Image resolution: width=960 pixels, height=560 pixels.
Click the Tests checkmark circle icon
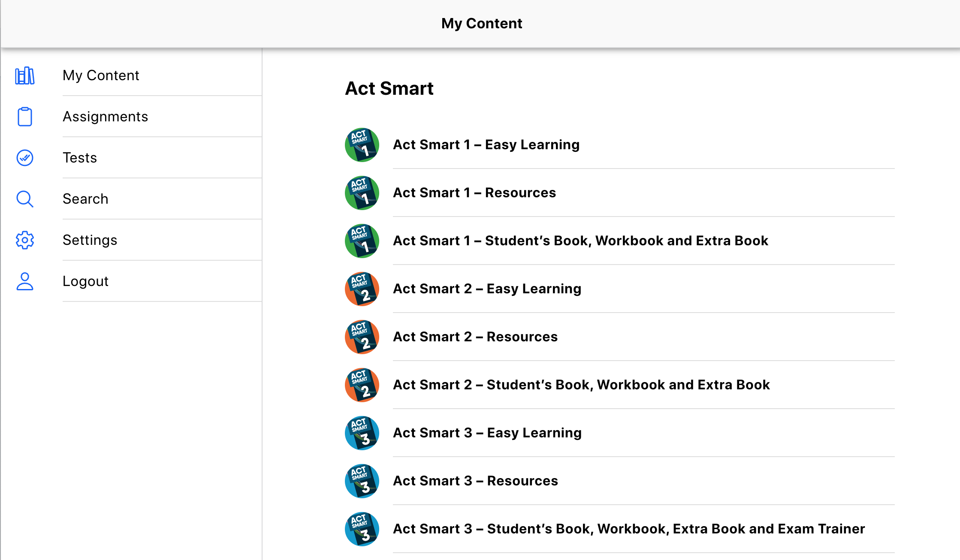click(x=25, y=158)
